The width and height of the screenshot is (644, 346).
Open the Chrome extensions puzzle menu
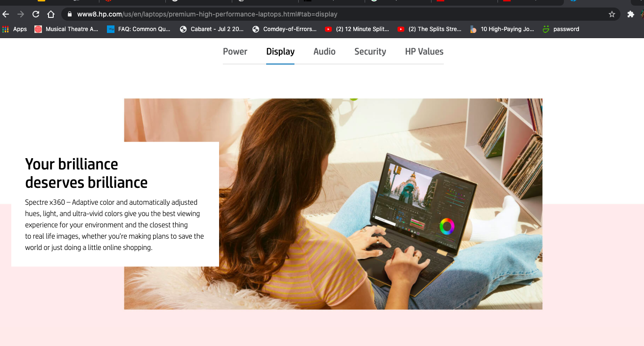(631, 14)
